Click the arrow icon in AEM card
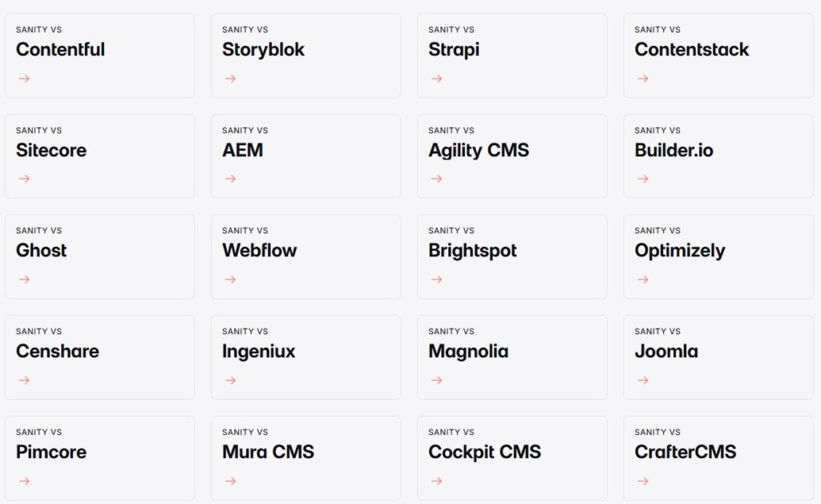 click(230, 179)
